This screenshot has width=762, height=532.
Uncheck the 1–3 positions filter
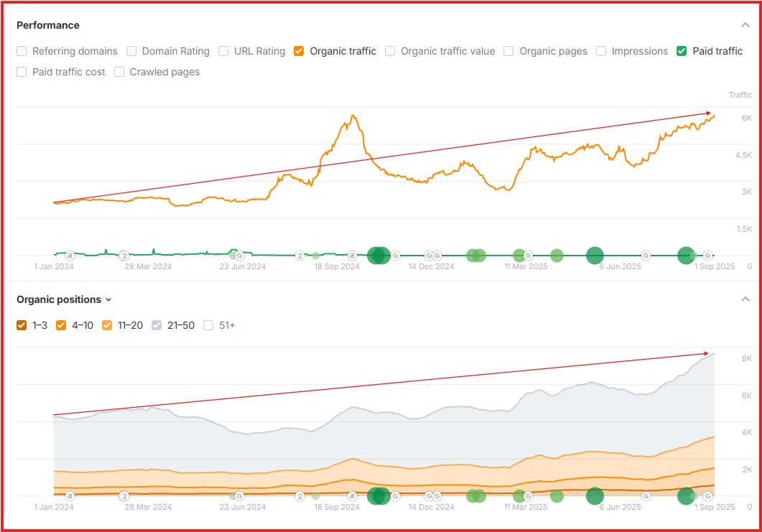click(x=22, y=325)
